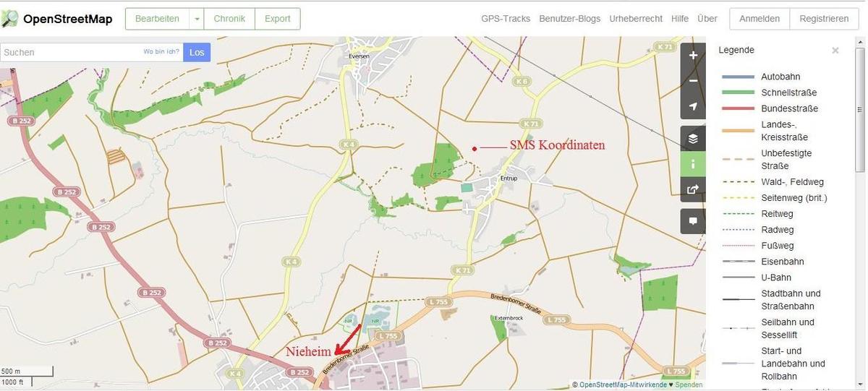Screen dimensions: 868x391
Task: Open the map layers panel
Action: (x=693, y=139)
